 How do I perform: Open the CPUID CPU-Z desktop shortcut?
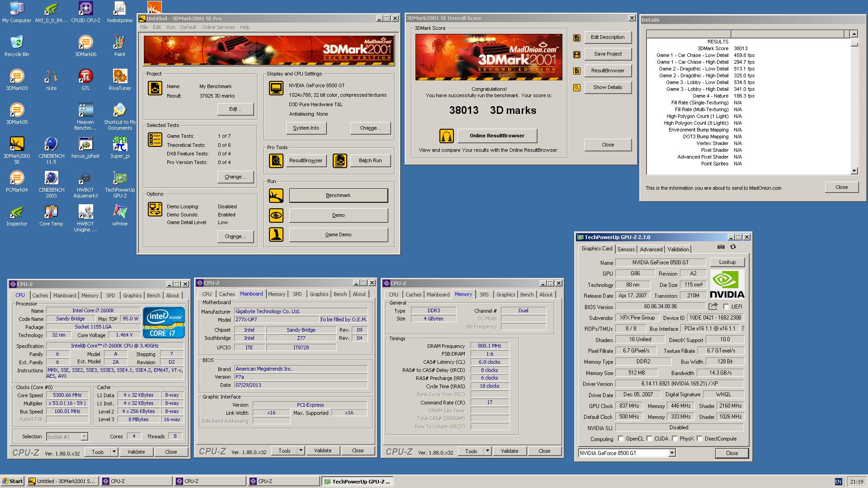(x=85, y=12)
